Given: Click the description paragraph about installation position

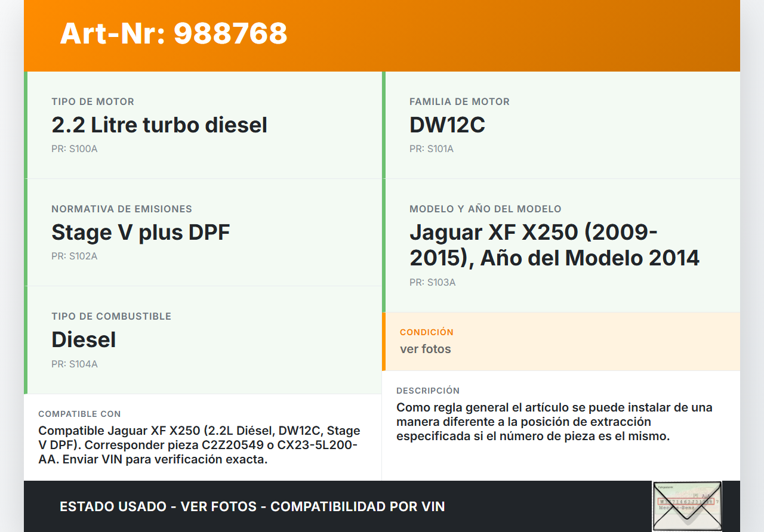Looking at the screenshot, I should [554, 422].
